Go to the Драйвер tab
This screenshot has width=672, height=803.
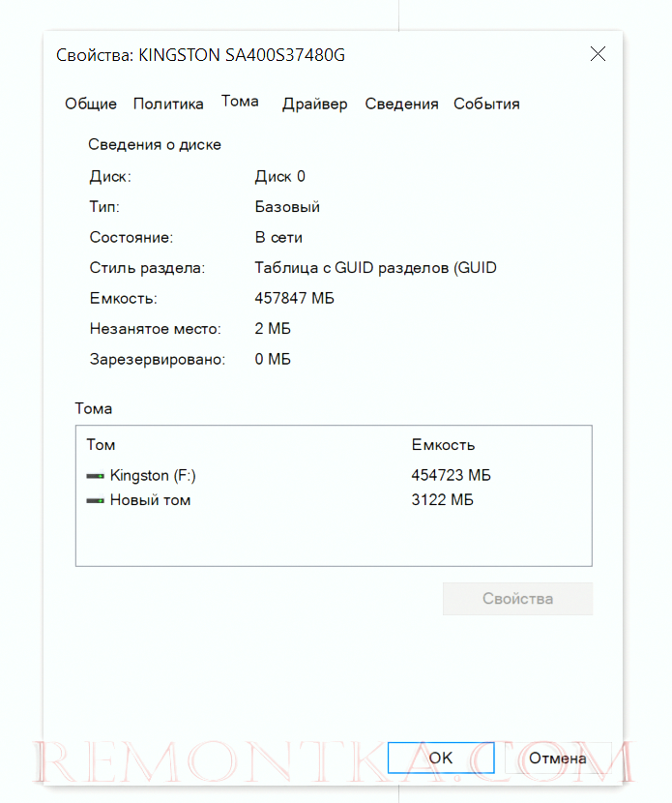tap(314, 104)
